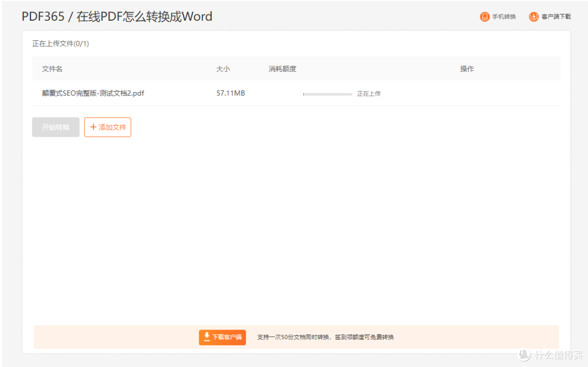Click the file size 57.11MB
Image resolution: width=588 pixels, height=367 pixels.
231,93
